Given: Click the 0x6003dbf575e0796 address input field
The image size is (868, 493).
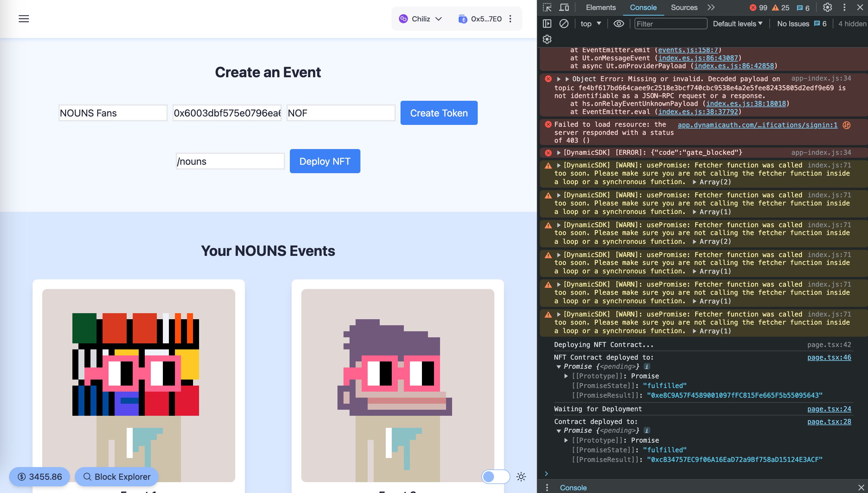Looking at the screenshot, I should click(227, 113).
